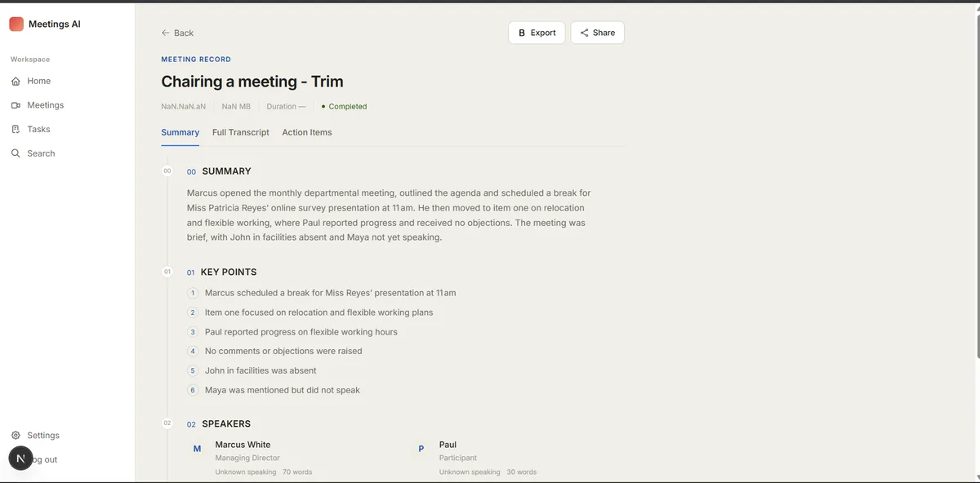Screen dimensions: 980x483
Task: Click the Marcus White speaker name
Action: click(x=243, y=445)
